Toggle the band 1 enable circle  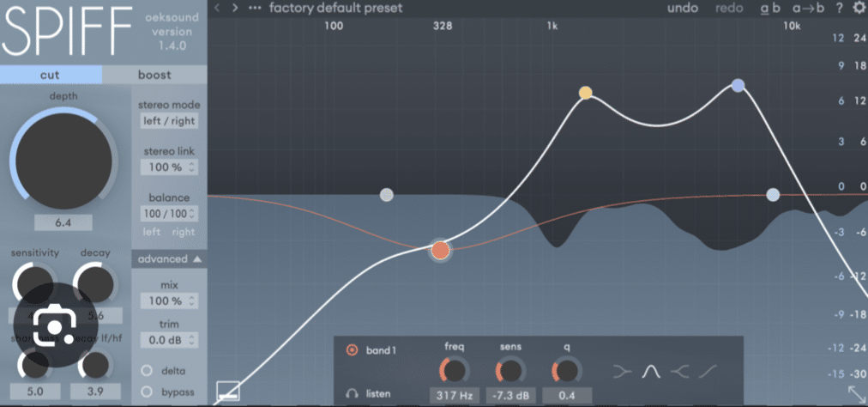352,349
